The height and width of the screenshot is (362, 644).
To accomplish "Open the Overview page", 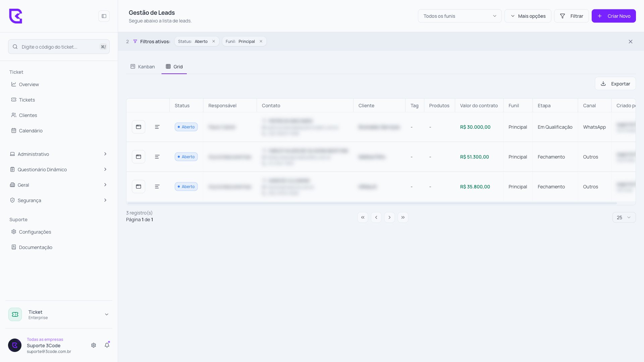I will tap(29, 84).
